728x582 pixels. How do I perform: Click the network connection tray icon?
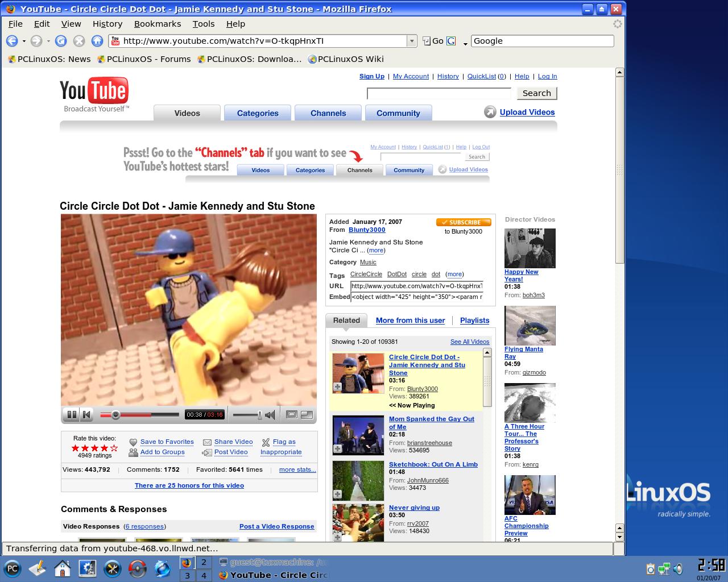pyautogui.click(x=664, y=568)
